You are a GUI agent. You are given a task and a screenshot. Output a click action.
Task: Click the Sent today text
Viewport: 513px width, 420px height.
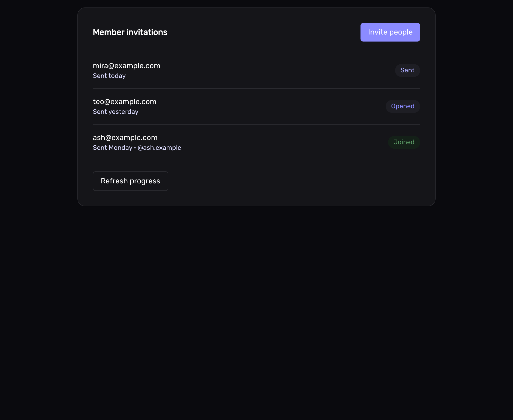tap(109, 76)
